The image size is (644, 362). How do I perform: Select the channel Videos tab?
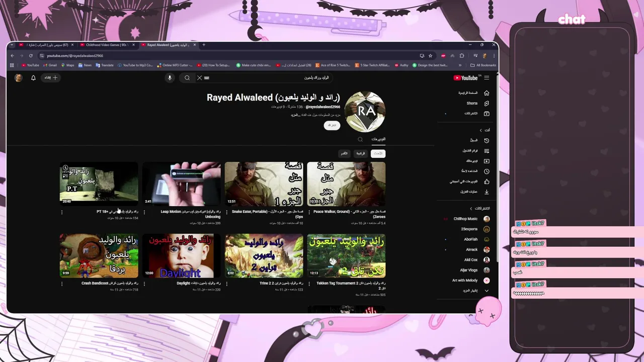(378, 139)
